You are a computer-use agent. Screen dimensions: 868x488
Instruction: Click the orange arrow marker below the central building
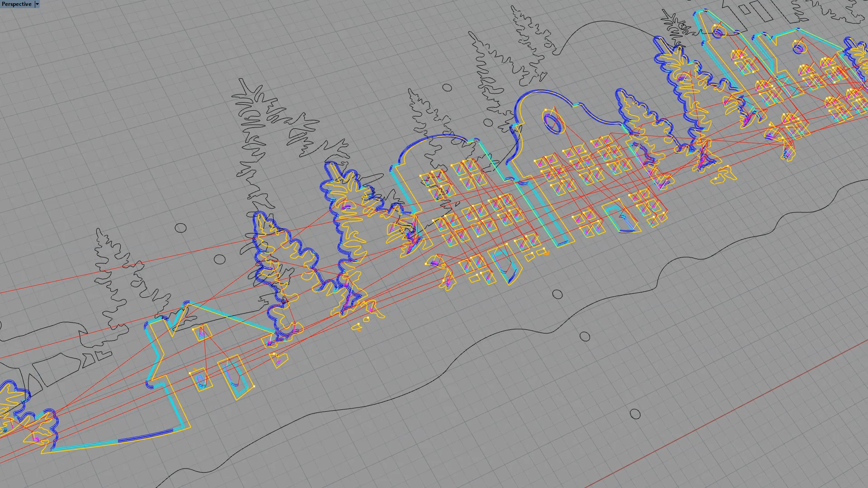click(546, 253)
